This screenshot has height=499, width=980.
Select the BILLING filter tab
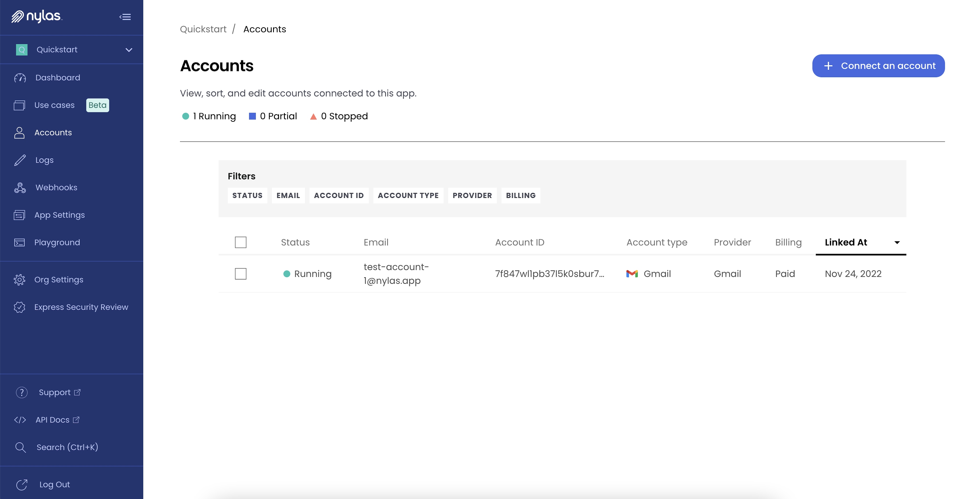(522, 195)
